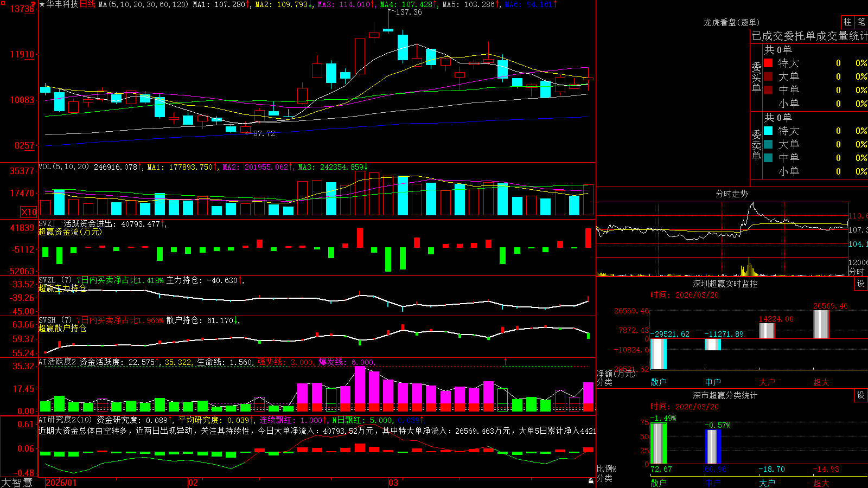
Task: Click the dark red 大单 buy order swatch
Action: tap(768, 76)
